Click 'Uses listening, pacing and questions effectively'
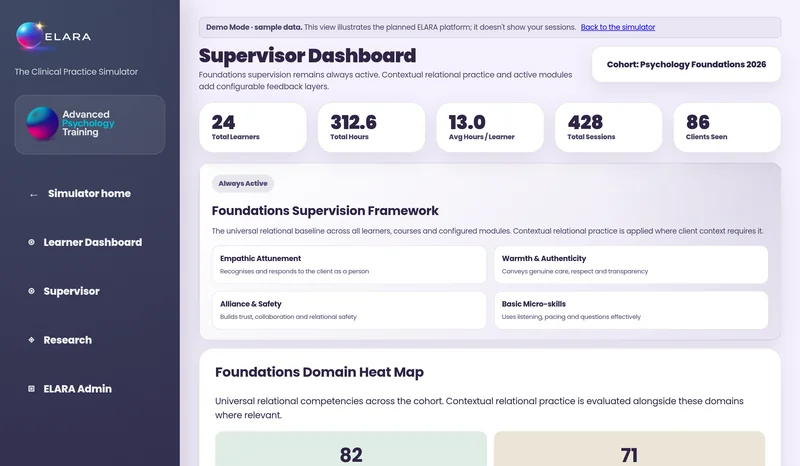Image resolution: width=800 pixels, height=466 pixels. point(571,317)
